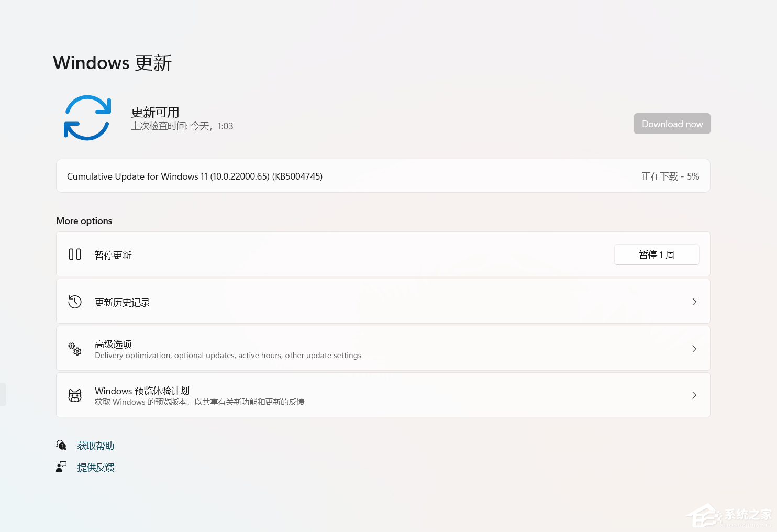Screen dimensions: 777x532
Task: Open the 获取帮助 link
Action: click(x=96, y=446)
